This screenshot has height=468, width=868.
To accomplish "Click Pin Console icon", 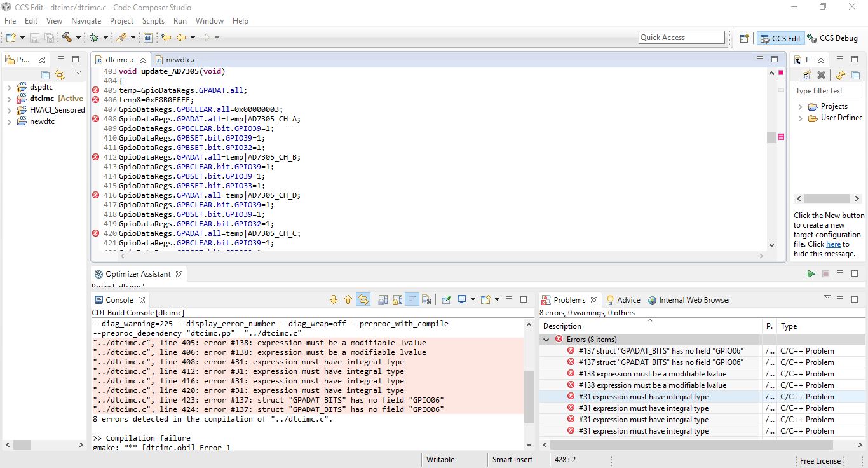I will point(446,299).
